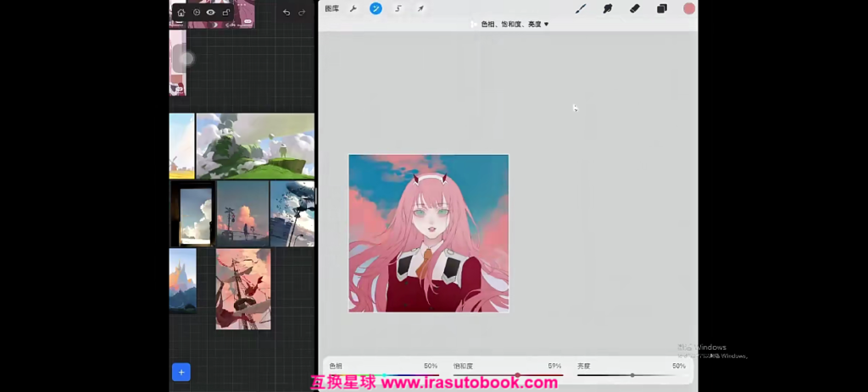Pick the Smudge finger tool
The height and width of the screenshot is (392, 868).
point(608,8)
